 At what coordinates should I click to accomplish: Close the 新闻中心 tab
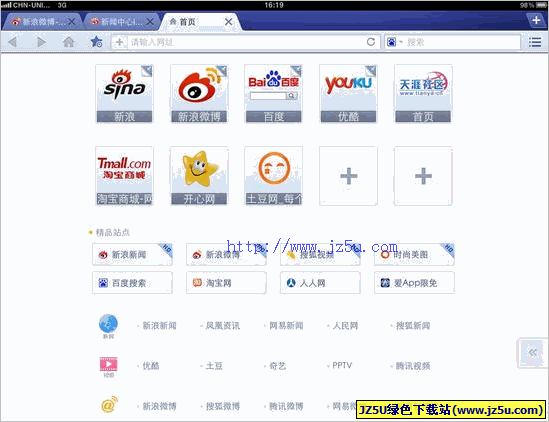pos(150,22)
